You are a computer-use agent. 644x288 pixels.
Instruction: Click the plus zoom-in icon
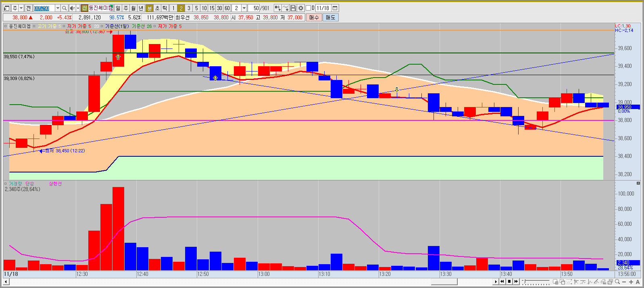[x=631, y=282]
